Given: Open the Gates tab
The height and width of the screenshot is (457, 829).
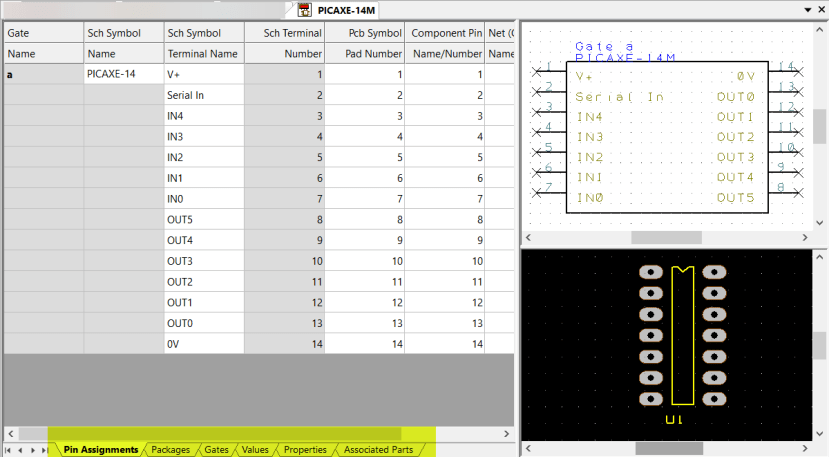Looking at the screenshot, I should click(x=216, y=450).
